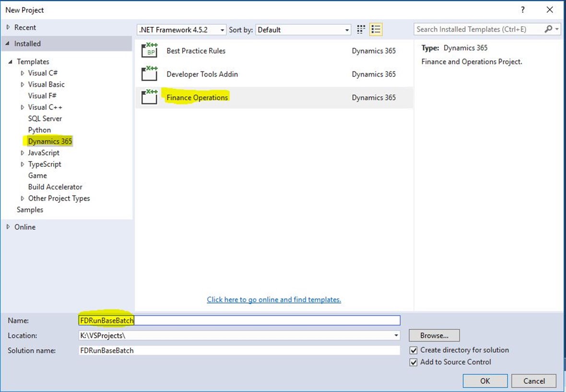Focus the project Name field
Screen dimensions: 566x392
(239, 320)
